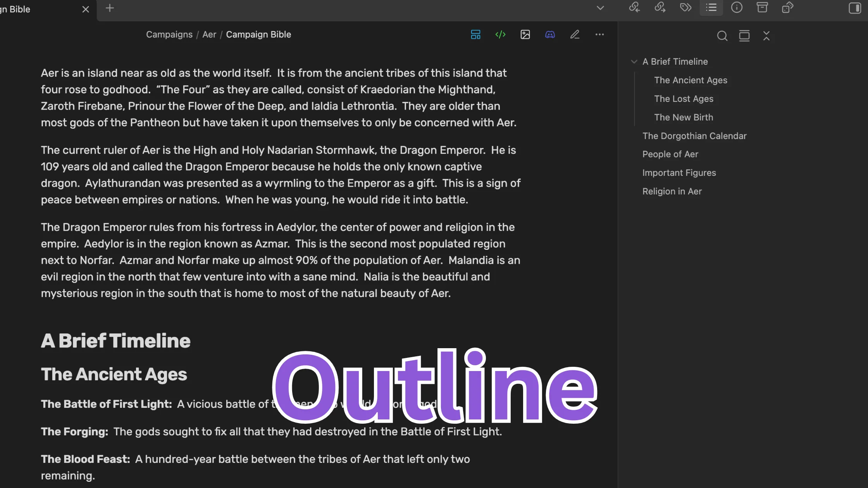Open the note info panel
The height and width of the screenshot is (488, 868).
(x=737, y=8)
